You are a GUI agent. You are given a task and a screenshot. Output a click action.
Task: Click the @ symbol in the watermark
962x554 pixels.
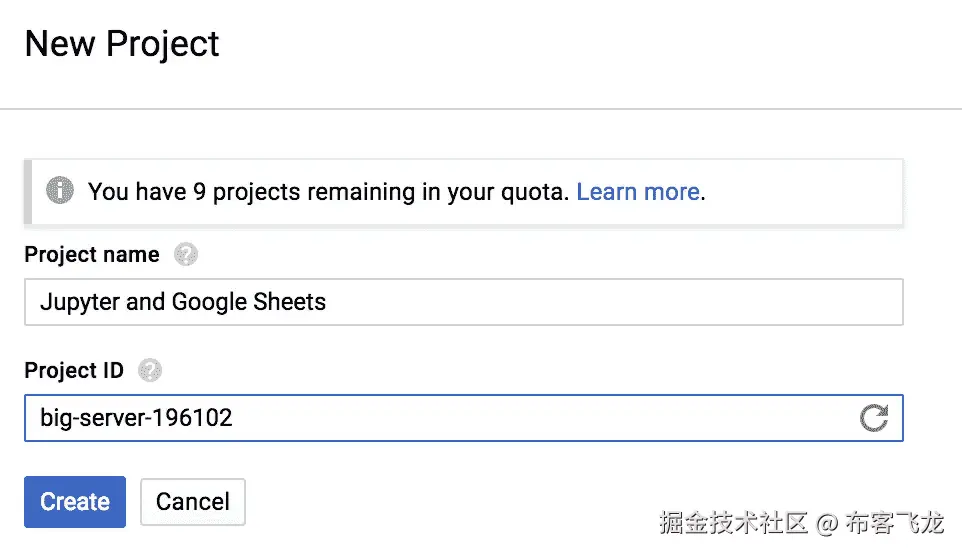(x=826, y=523)
